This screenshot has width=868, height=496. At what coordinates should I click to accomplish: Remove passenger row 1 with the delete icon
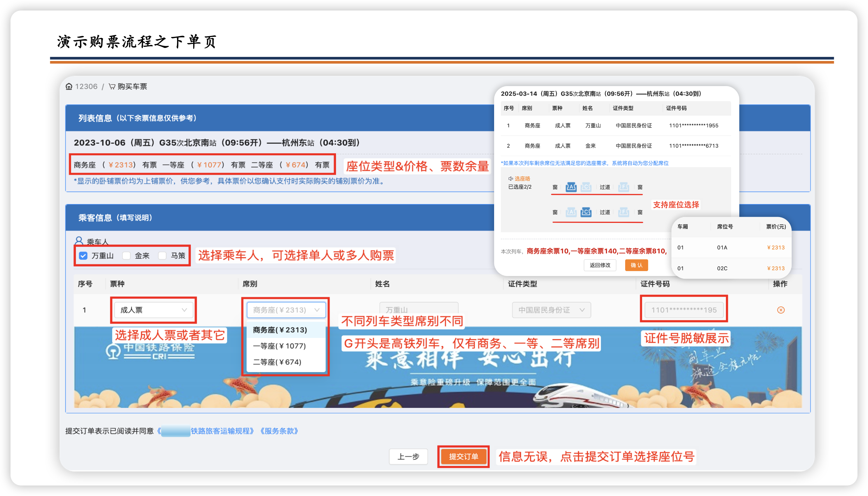point(781,310)
